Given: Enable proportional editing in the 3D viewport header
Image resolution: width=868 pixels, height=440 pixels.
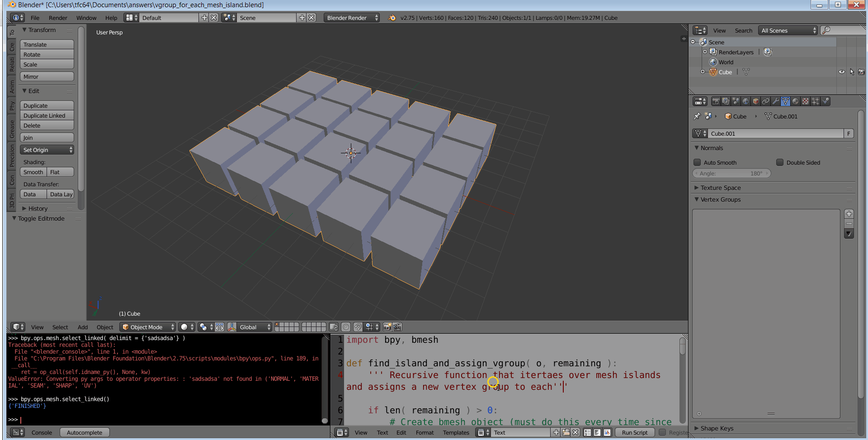Looking at the screenshot, I should pyautogui.click(x=203, y=326).
